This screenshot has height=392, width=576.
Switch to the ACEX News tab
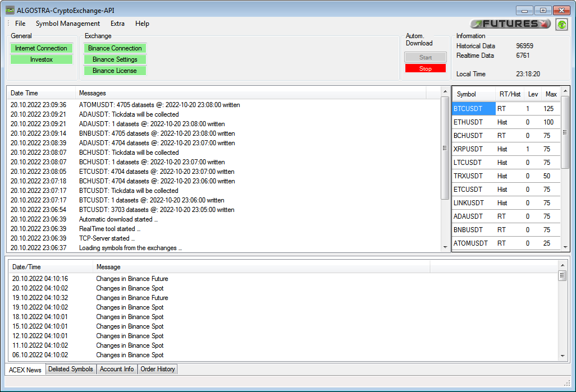[25, 370]
